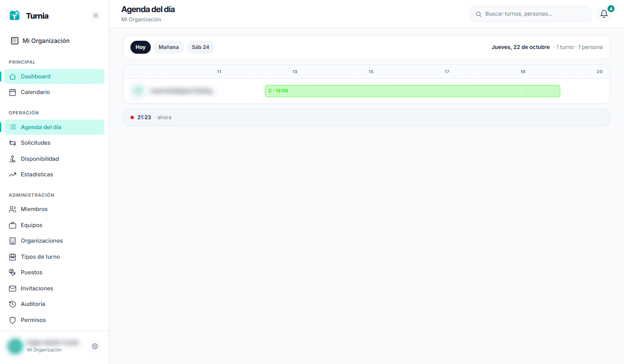Screen dimensions: 624x364
Task: Click the 1 turno · 1 persona summary
Action: click(x=579, y=47)
